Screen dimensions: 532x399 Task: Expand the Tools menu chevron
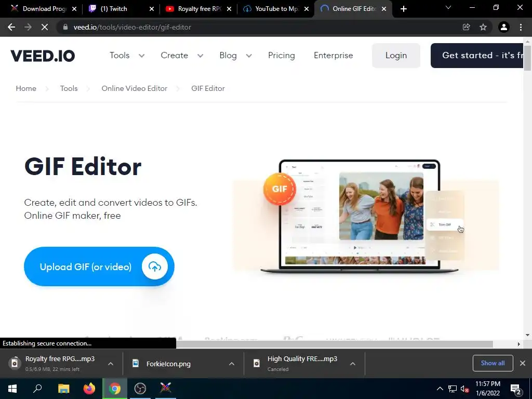[141, 56]
